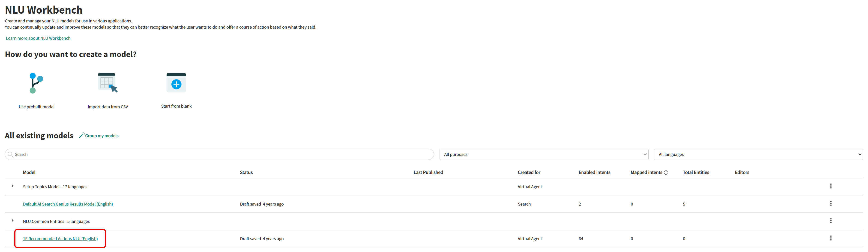868x252 pixels.
Task: Open the 1E Recommended Actions row actions menu
Action: pos(831,238)
